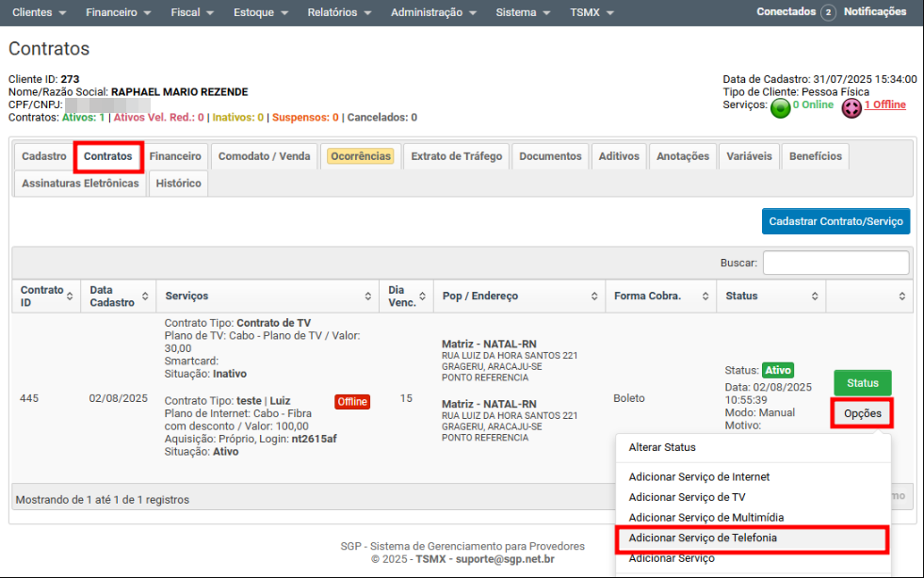Click the green Online services icon
Image resolution: width=924 pixels, height=578 pixels.
pyautogui.click(x=781, y=108)
